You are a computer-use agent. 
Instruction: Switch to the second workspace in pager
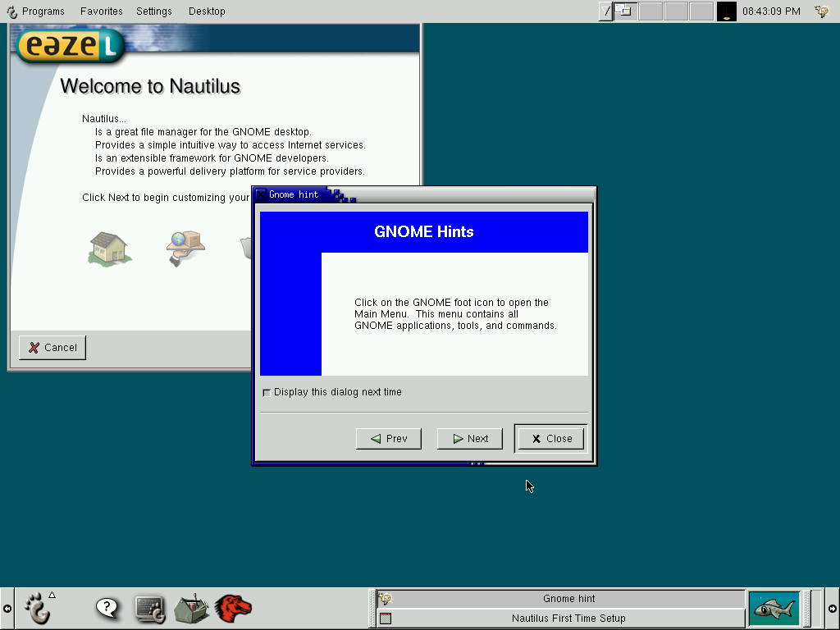[650, 11]
